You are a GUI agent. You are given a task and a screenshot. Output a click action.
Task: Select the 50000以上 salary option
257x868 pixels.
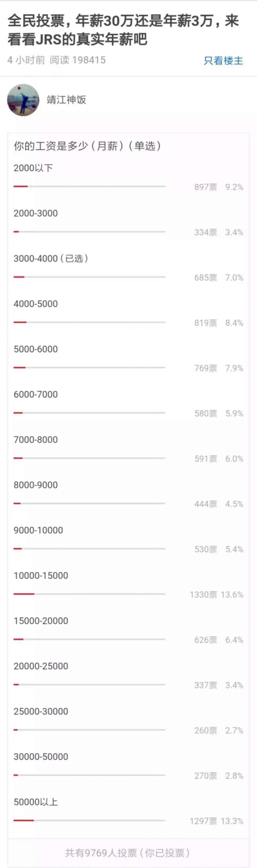pos(36,802)
